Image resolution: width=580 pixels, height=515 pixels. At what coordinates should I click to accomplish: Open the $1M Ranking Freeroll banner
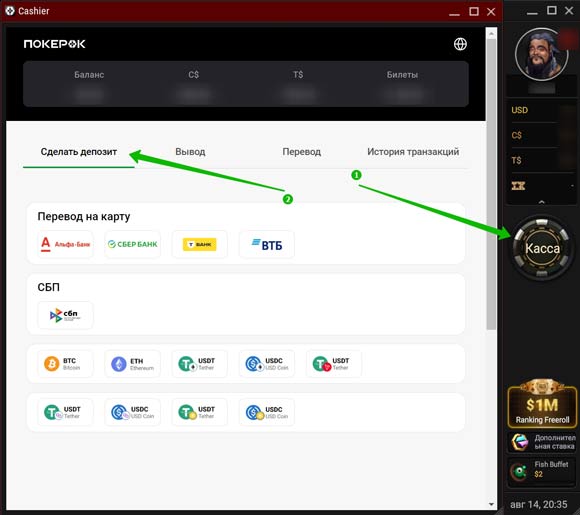pyautogui.click(x=542, y=403)
